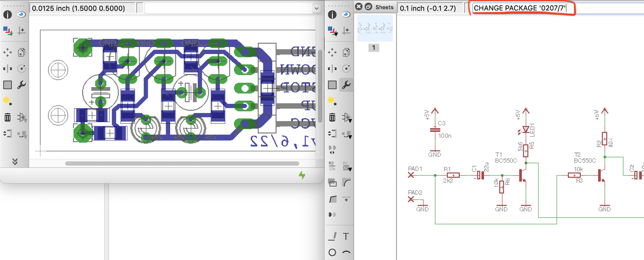Select sheet 1 thumbnail preview

[x=375, y=27]
